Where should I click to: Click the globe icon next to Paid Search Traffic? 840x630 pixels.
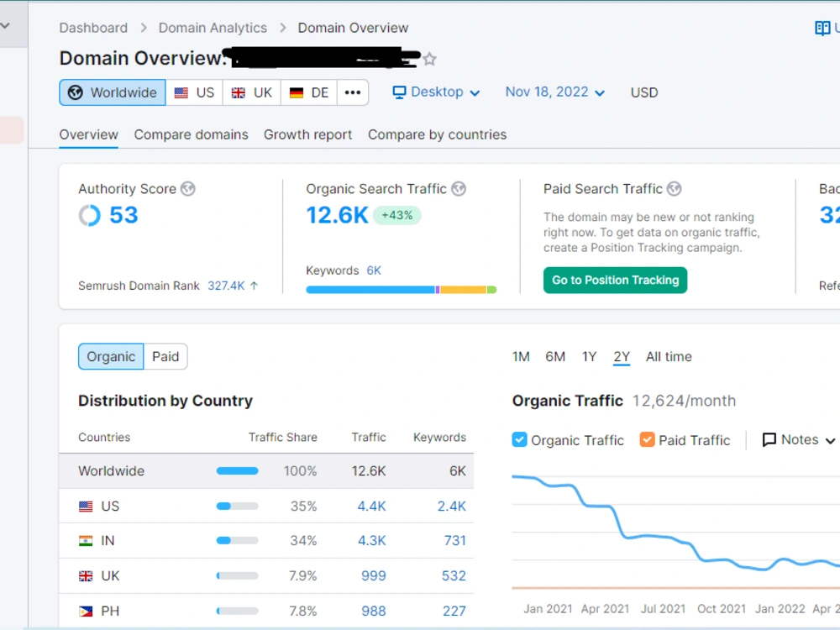point(675,189)
